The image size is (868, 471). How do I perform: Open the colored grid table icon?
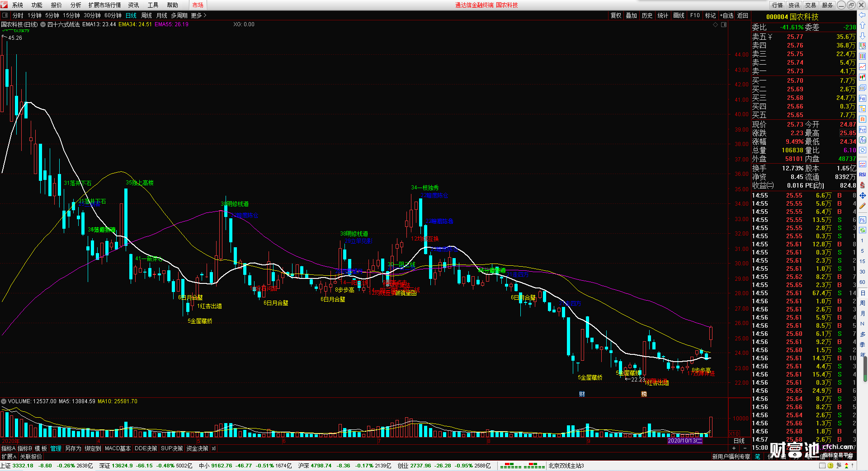click(x=863, y=57)
